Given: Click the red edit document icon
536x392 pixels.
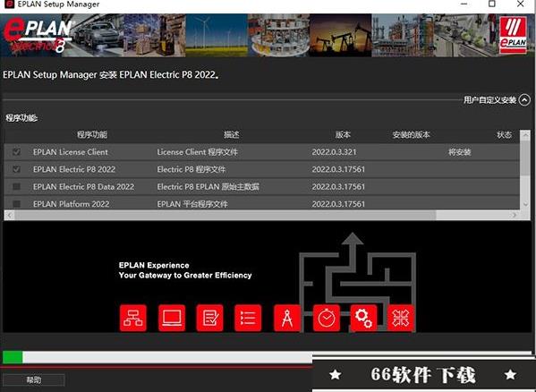Looking at the screenshot, I should [x=210, y=319].
